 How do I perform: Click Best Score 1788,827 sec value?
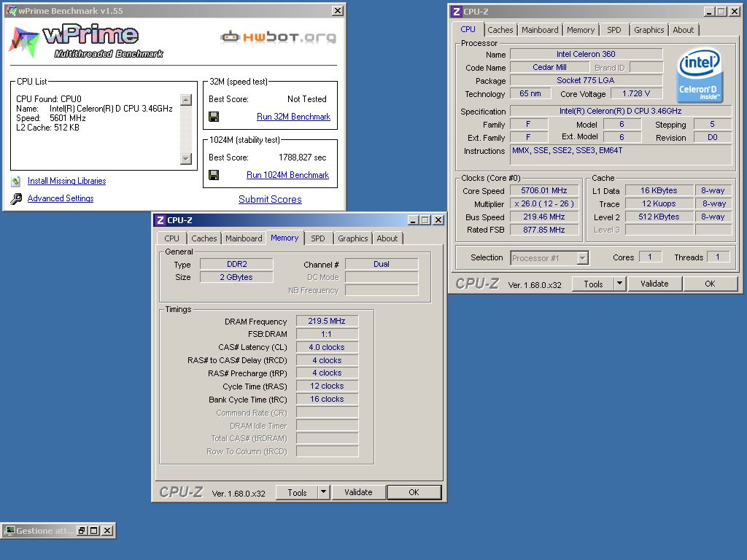pyautogui.click(x=303, y=157)
